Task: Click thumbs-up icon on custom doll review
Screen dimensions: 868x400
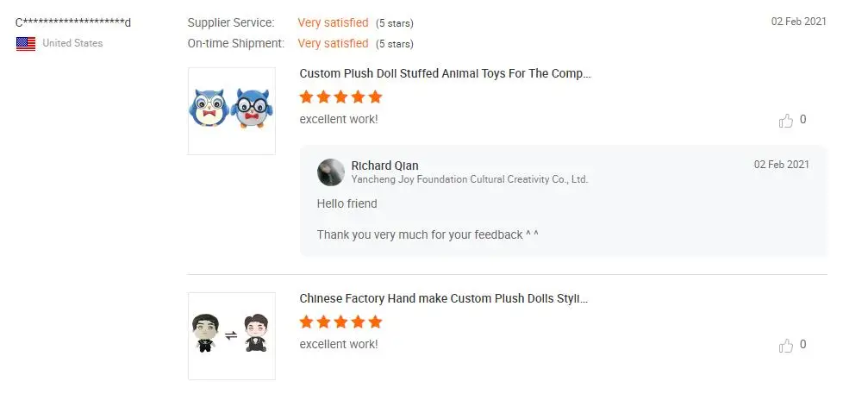Action: pos(785,346)
